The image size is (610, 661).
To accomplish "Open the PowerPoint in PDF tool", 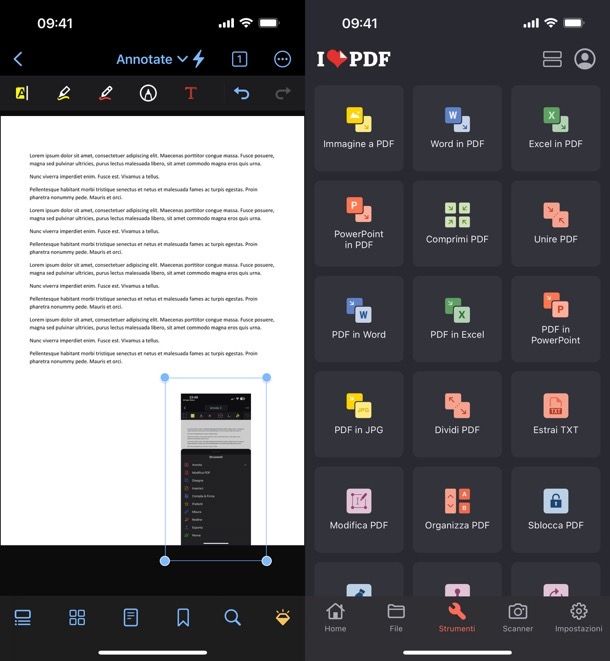I will point(359,223).
